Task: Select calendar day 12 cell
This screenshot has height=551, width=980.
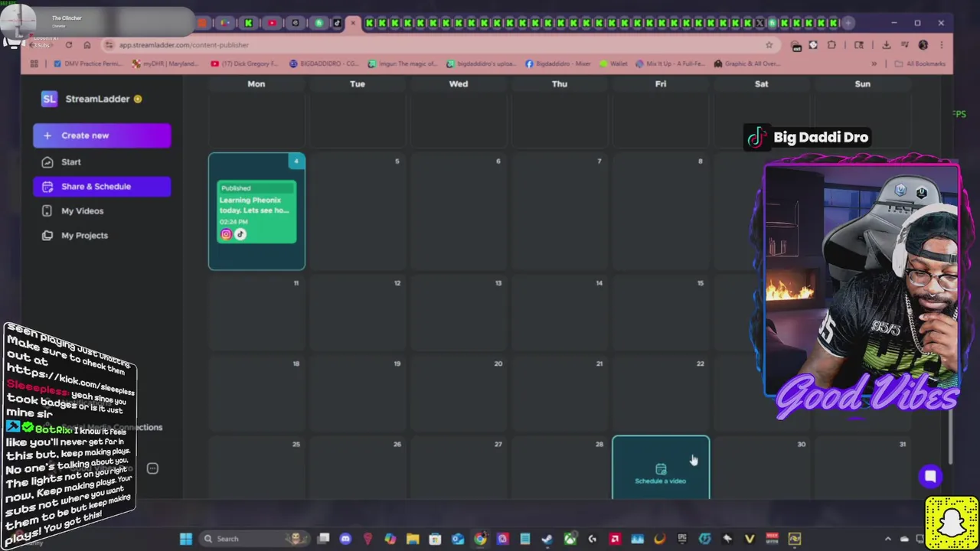Action: click(x=358, y=312)
